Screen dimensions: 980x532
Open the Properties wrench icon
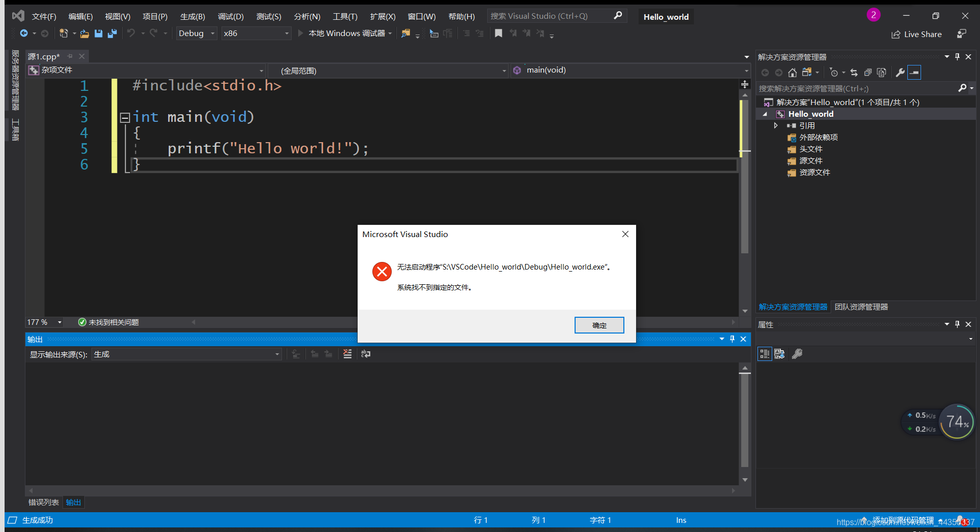point(899,72)
